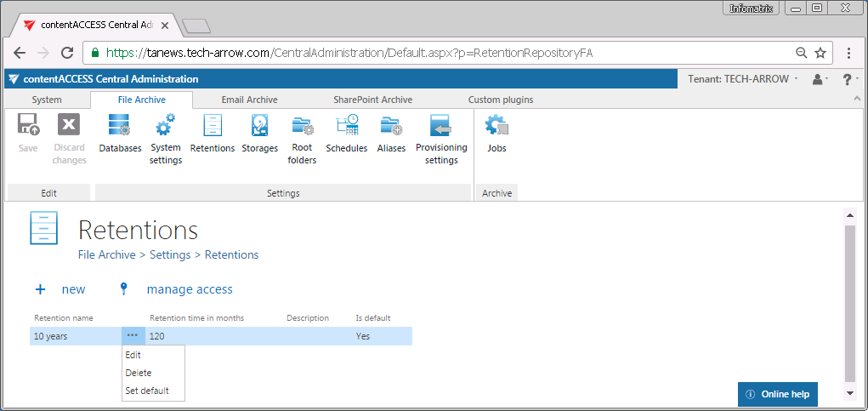
Task: Click the zoom magnifier in address bar
Action: pyautogui.click(x=801, y=53)
